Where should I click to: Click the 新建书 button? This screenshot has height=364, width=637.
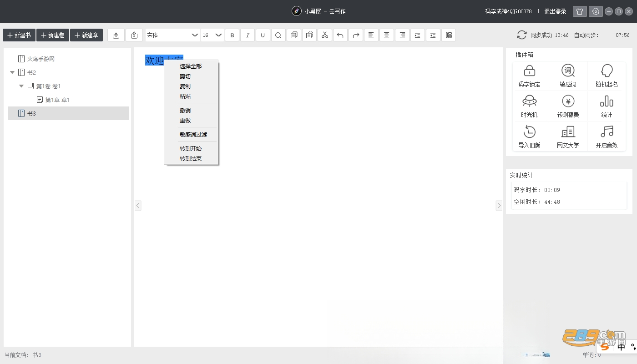coord(19,35)
